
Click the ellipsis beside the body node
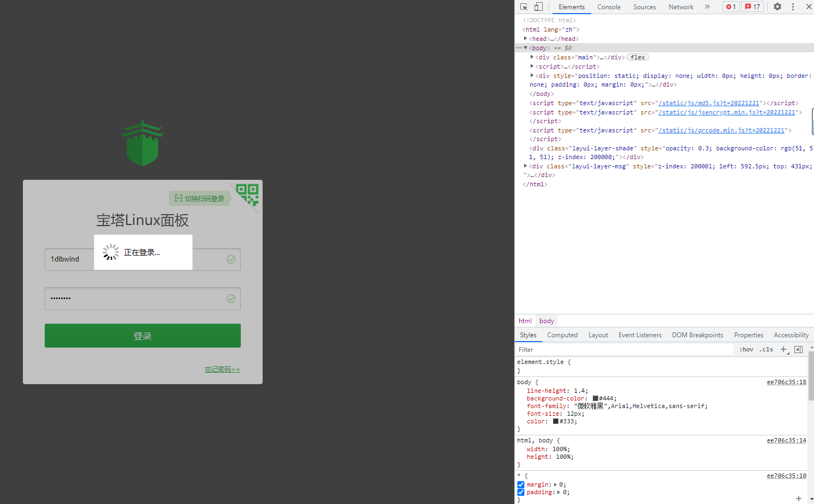pyautogui.click(x=519, y=48)
